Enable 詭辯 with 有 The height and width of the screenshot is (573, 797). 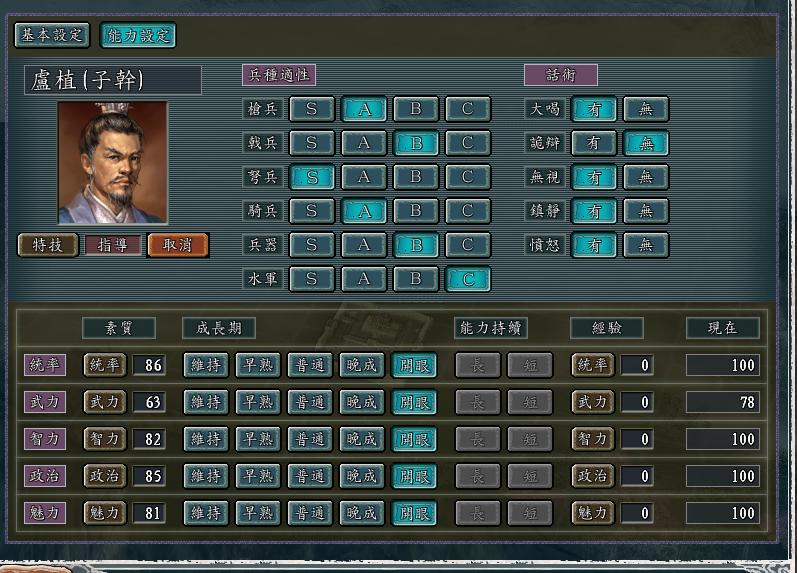tap(594, 143)
